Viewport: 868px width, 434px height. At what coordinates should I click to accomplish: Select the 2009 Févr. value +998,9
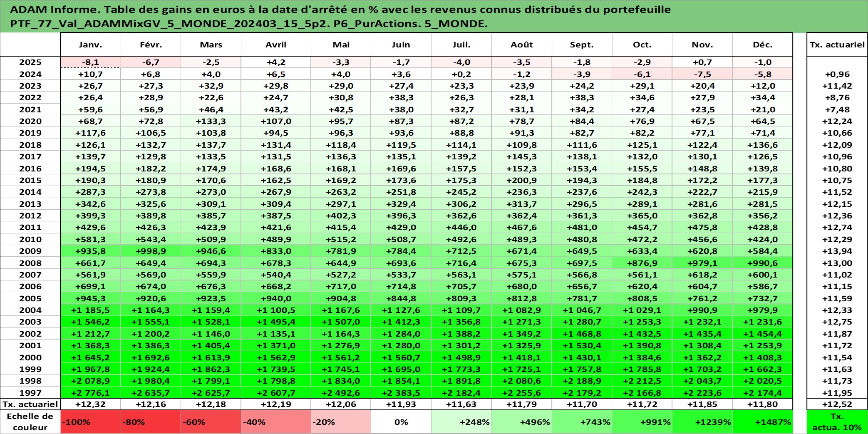pyautogui.click(x=151, y=251)
